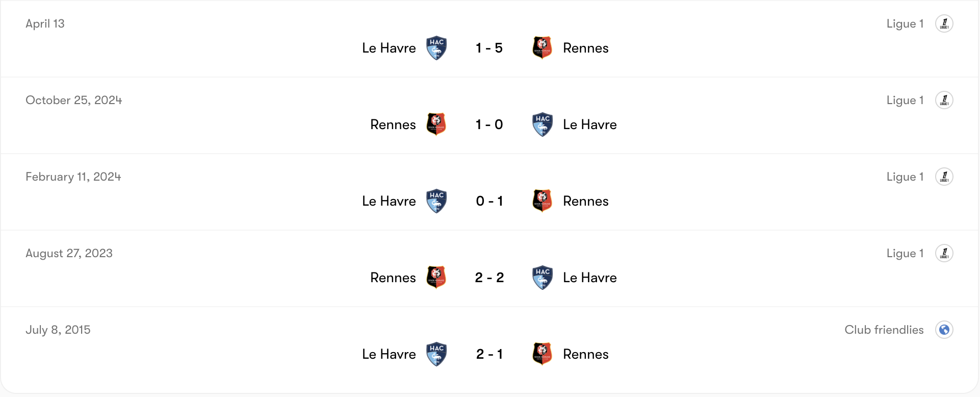980x397 pixels.
Task: Click Ligue 1 logo for February 11, 2024 match
Action: point(944,177)
